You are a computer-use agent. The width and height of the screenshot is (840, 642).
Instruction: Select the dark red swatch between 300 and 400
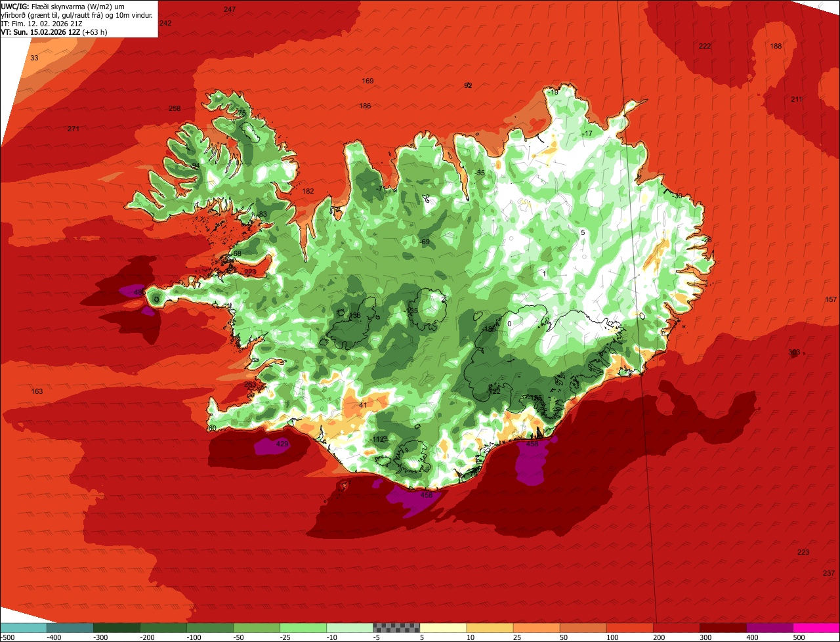click(x=723, y=628)
